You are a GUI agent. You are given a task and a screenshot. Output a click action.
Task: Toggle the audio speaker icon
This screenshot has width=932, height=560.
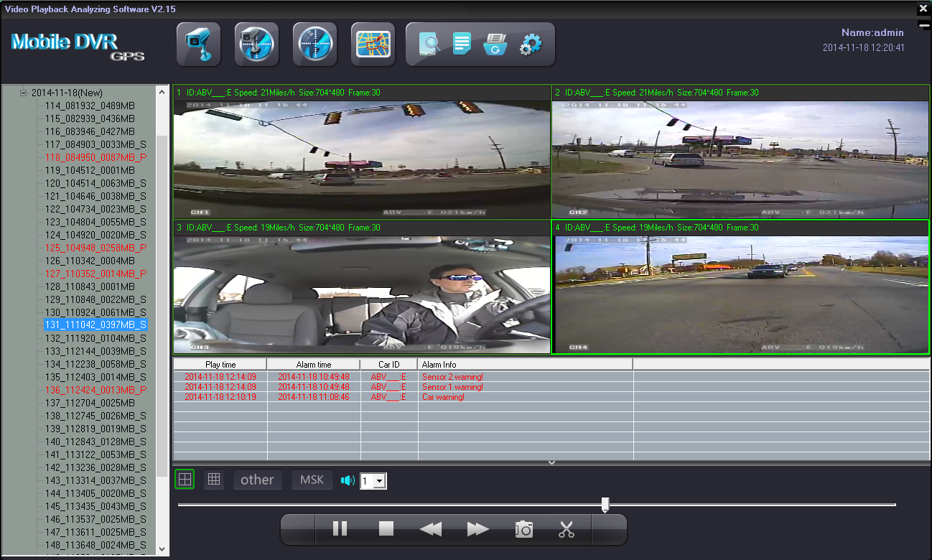pyautogui.click(x=348, y=480)
